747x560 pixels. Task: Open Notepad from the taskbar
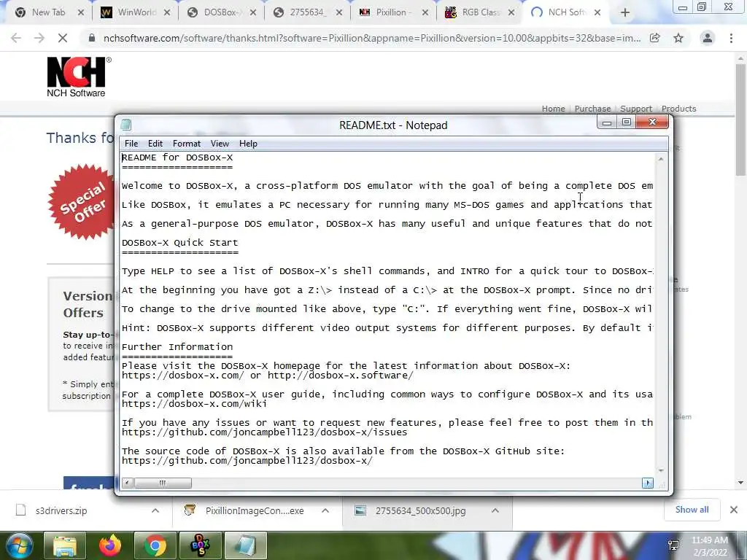tap(245, 545)
